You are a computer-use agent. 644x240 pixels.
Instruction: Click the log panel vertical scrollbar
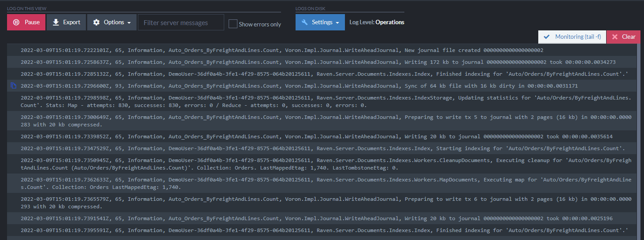[x=639, y=142]
